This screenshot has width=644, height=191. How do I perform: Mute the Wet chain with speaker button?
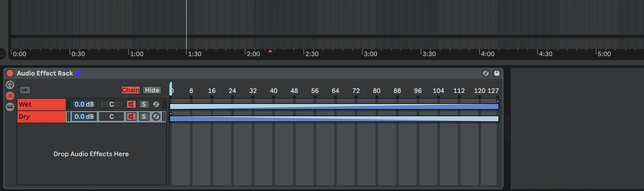point(131,104)
